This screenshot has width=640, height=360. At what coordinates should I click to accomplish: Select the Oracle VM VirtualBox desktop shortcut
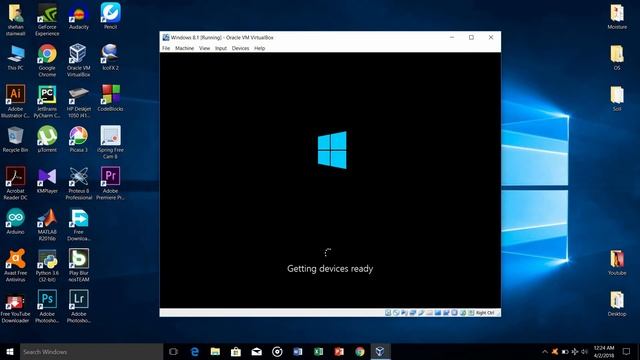78,60
